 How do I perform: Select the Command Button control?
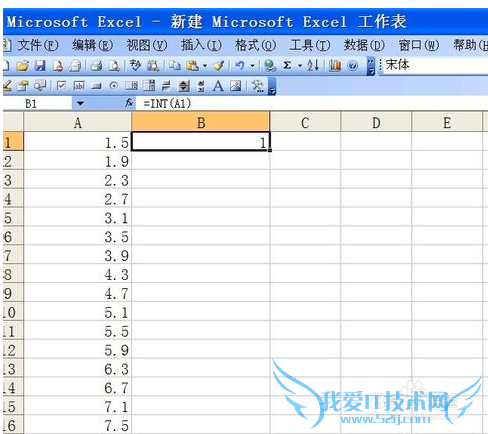[x=96, y=86]
